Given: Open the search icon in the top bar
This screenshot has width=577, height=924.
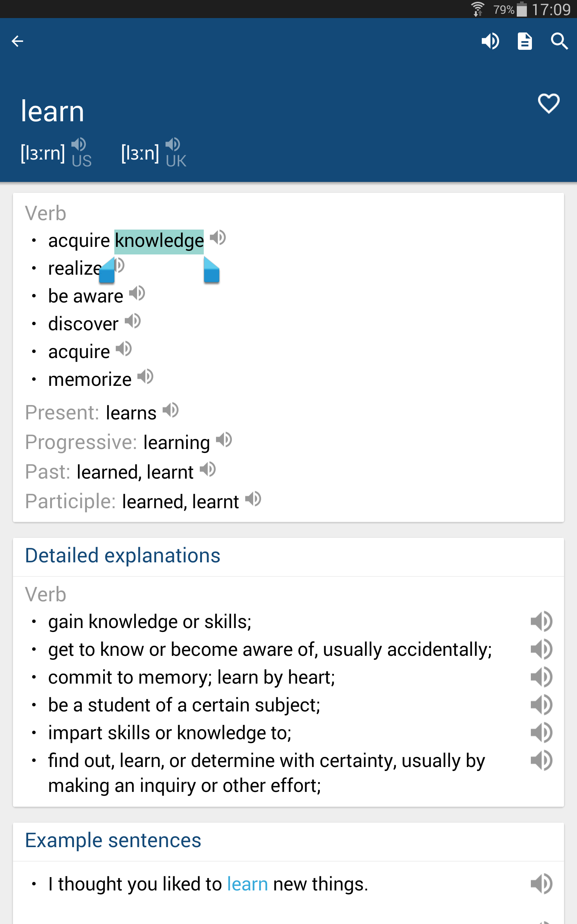Looking at the screenshot, I should point(559,41).
